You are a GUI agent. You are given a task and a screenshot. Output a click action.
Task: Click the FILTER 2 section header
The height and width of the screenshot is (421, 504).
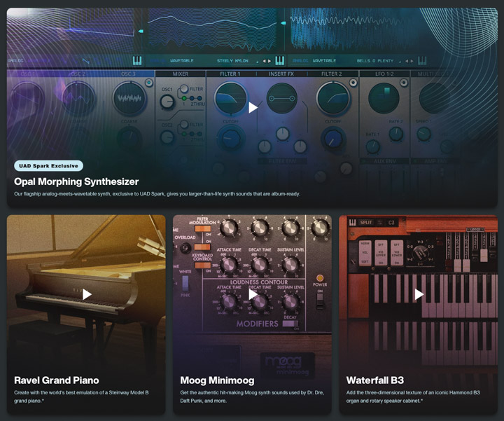(x=331, y=74)
